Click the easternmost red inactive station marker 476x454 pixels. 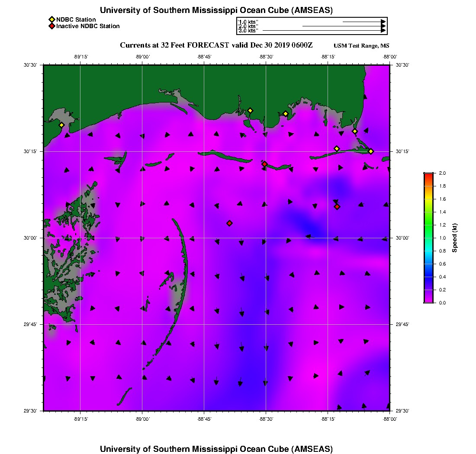(337, 207)
